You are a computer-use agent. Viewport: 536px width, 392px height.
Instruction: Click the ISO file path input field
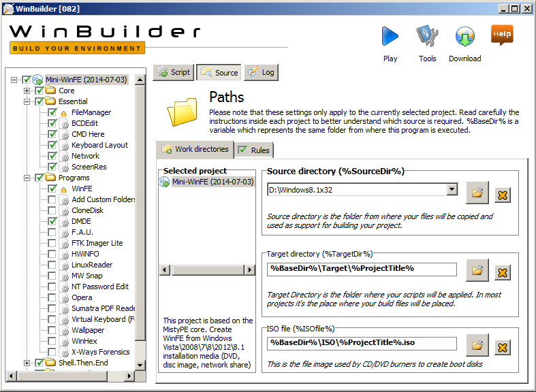tap(362, 343)
